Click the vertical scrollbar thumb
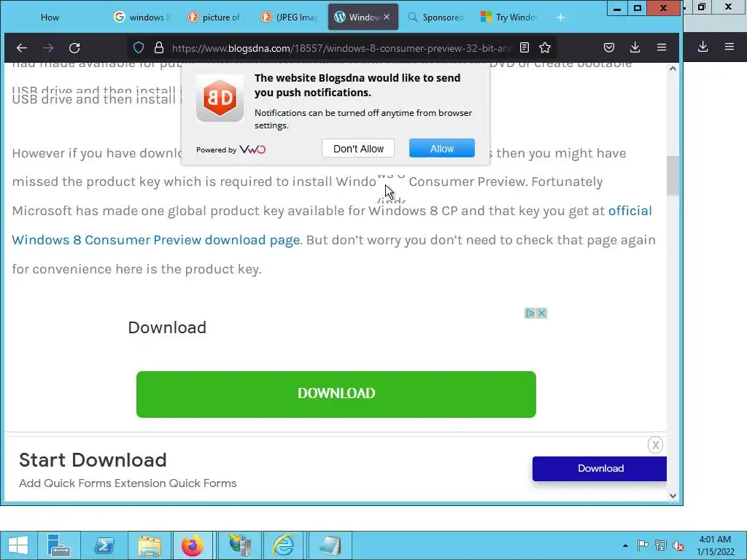The image size is (747, 560). tap(673, 175)
